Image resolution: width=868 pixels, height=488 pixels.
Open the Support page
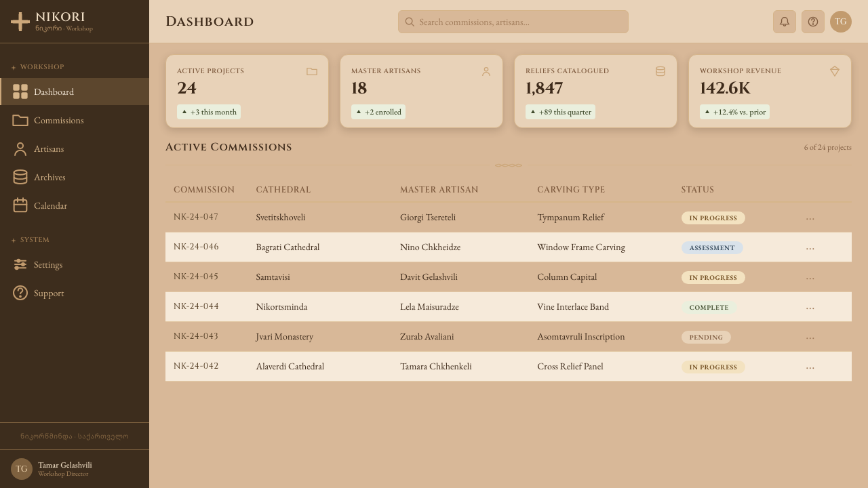pyautogui.click(x=75, y=293)
